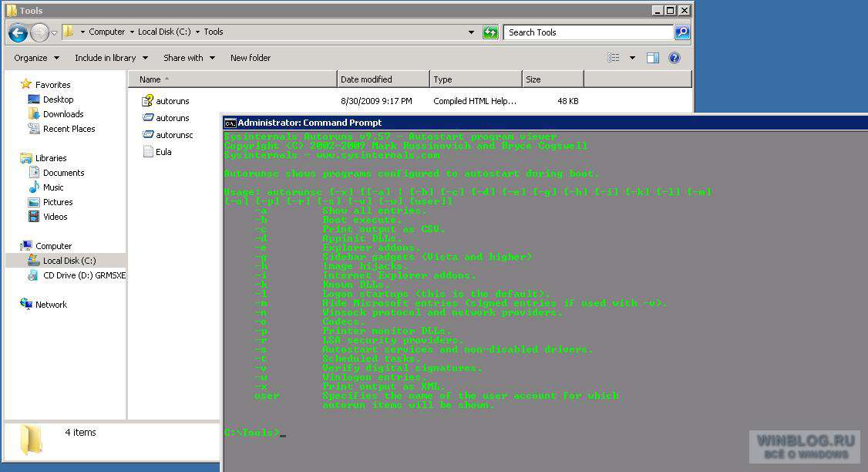Open the Organize menu
The image size is (868, 472).
36,58
